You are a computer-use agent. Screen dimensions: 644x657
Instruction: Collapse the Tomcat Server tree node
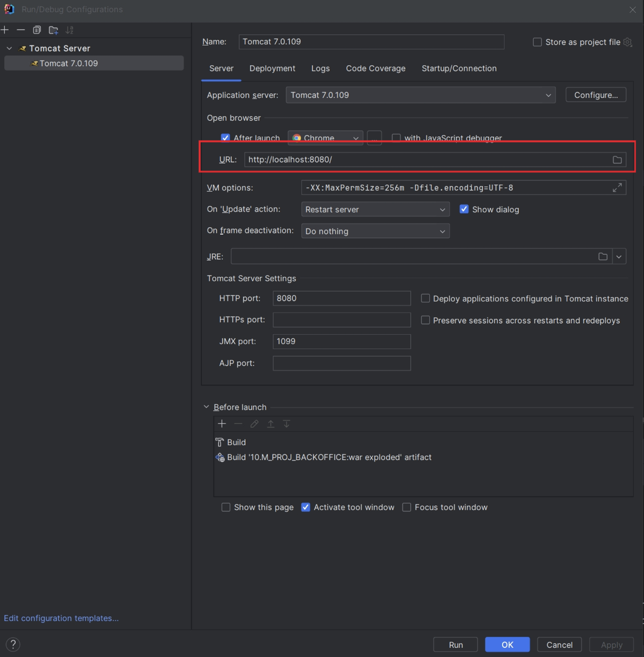(9, 48)
